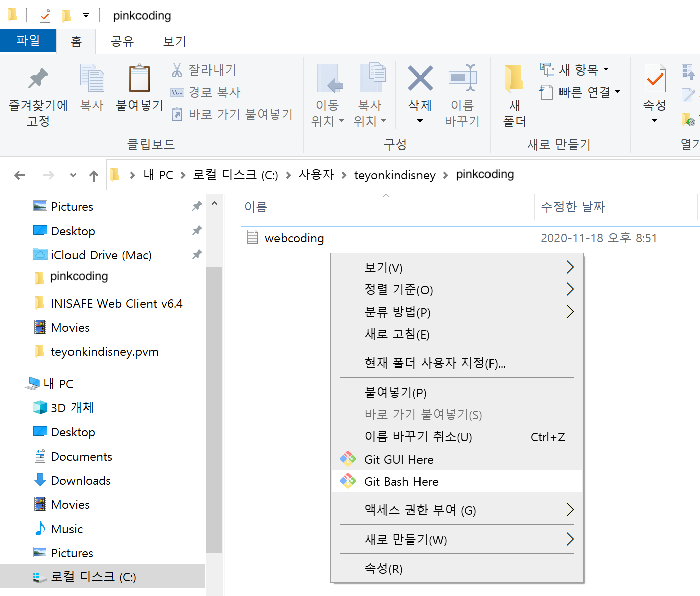Click the 속성 (Properties) checkmark icon
This screenshot has height=596, width=700.
[x=655, y=78]
